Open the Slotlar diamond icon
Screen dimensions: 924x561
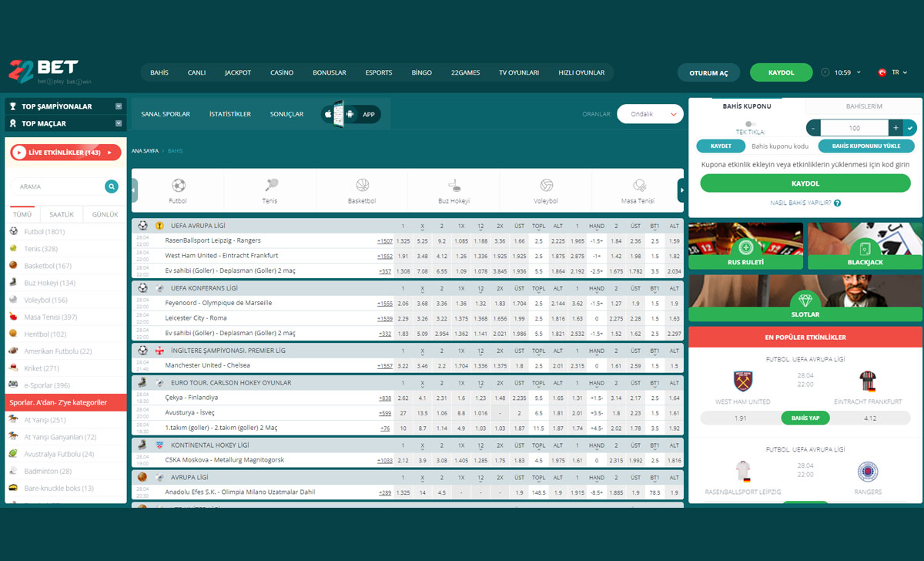pyautogui.click(x=805, y=300)
